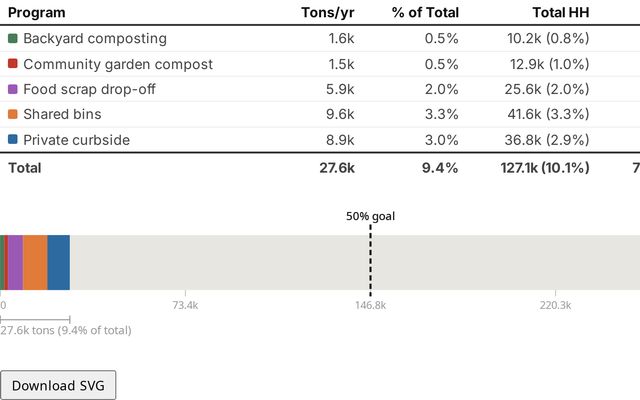The height and width of the screenshot is (400, 640).
Task: Click the Food scrap drop-off row label
Action: coord(89,89)
